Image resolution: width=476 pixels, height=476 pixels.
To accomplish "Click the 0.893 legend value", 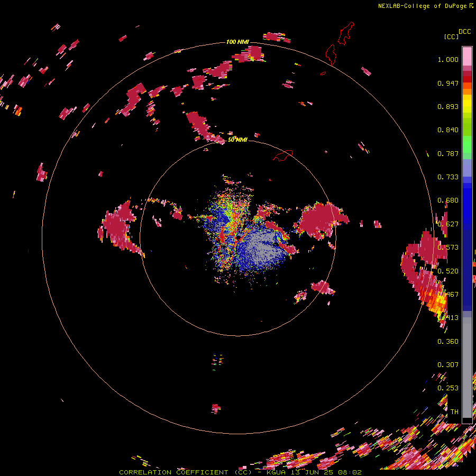I will 448,106.
